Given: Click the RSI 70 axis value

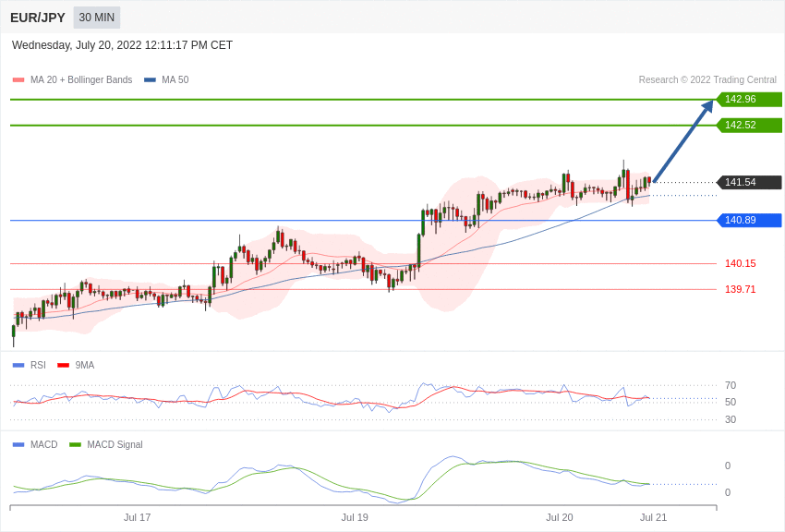Looking at the screenshot, I should [731, 385].
